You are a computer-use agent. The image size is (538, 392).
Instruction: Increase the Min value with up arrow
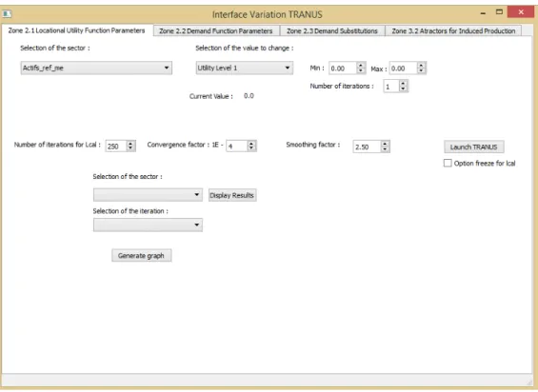coord(361,65)
